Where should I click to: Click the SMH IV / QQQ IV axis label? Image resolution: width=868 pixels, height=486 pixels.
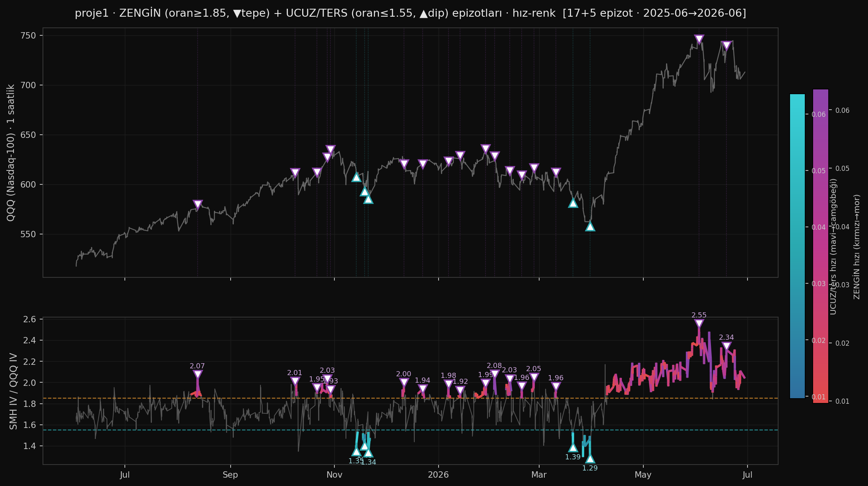pos(14,391)
